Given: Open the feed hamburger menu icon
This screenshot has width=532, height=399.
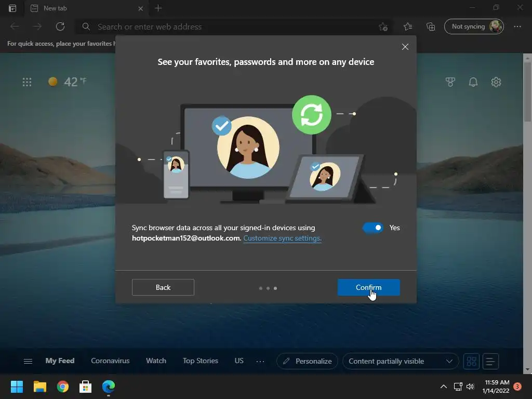Looking at the screenshot, I should tap(28, 361).
